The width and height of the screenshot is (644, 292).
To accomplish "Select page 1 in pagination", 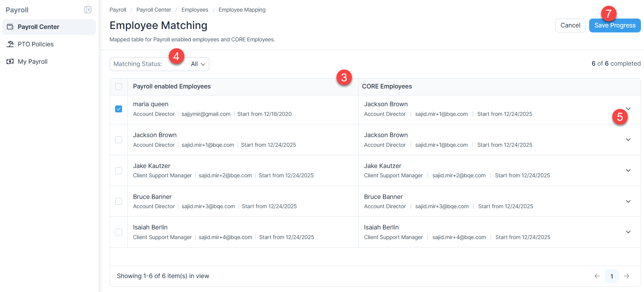I will [612, 276].
